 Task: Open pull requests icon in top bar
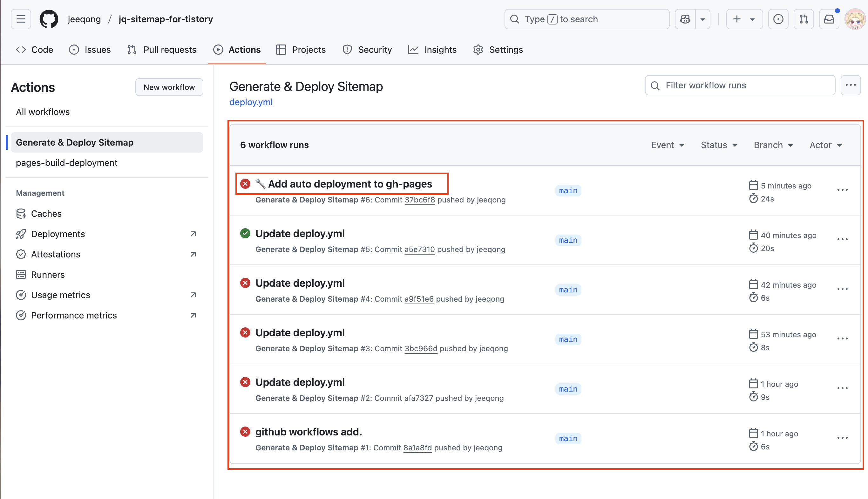[x=804, y=19]
